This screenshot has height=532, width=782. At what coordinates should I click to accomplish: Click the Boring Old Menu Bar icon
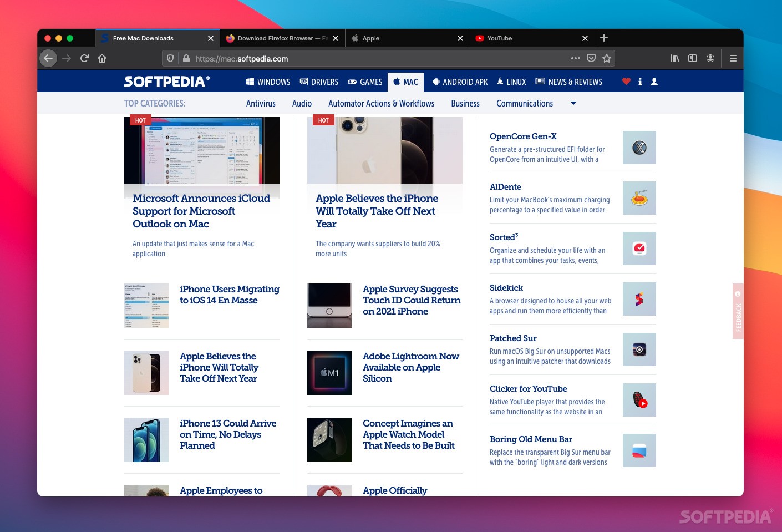click(639, 450)
